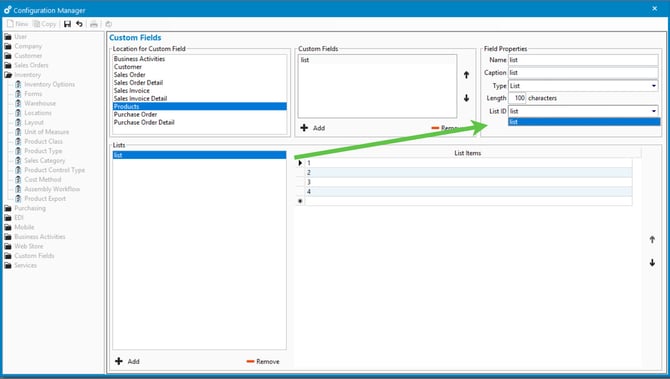Click the Print icon in toolbar
Screen dimensions: 670x379
(x=94, y=24)
